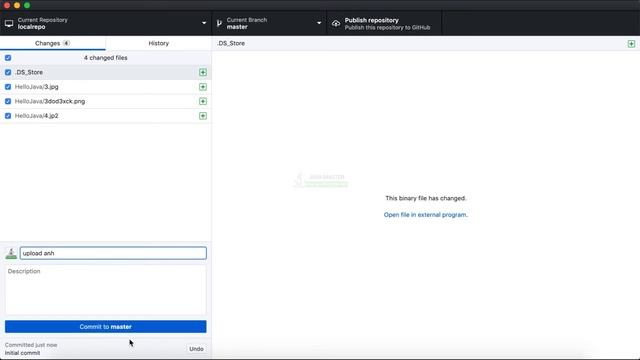The width and height of the screenshot is (640, 360).
Task: Open the Current Branch dropdown arrow
Action: [x=319, y=23]
